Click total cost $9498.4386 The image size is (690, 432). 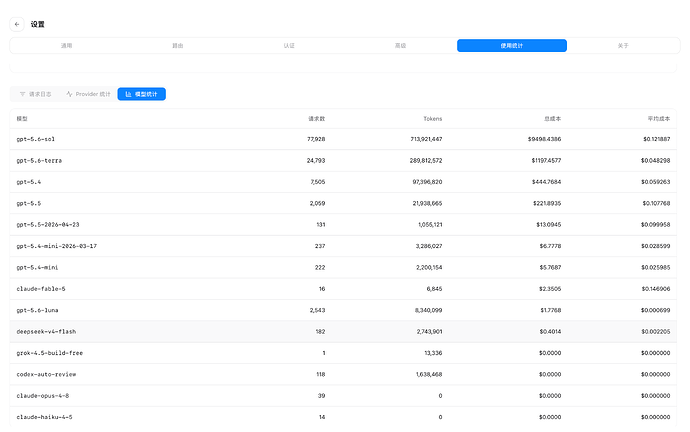[x=544, y=139]
